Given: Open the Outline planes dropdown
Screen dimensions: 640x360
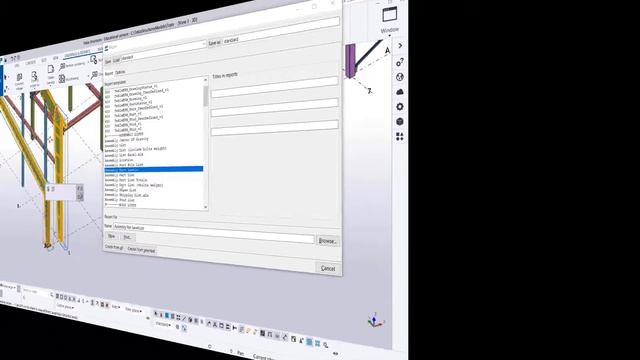Looking at the screenshot, I should click(x=65, y=307).
